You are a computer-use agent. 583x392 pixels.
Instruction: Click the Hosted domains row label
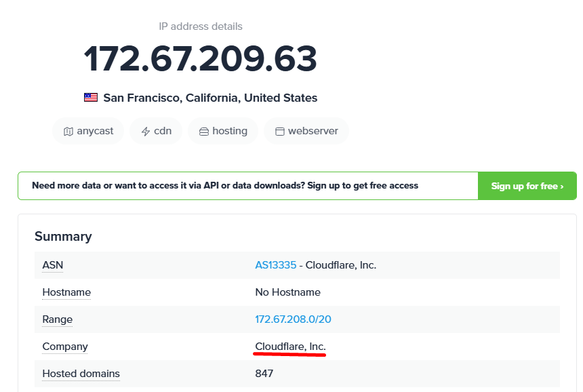pos(81,374)
